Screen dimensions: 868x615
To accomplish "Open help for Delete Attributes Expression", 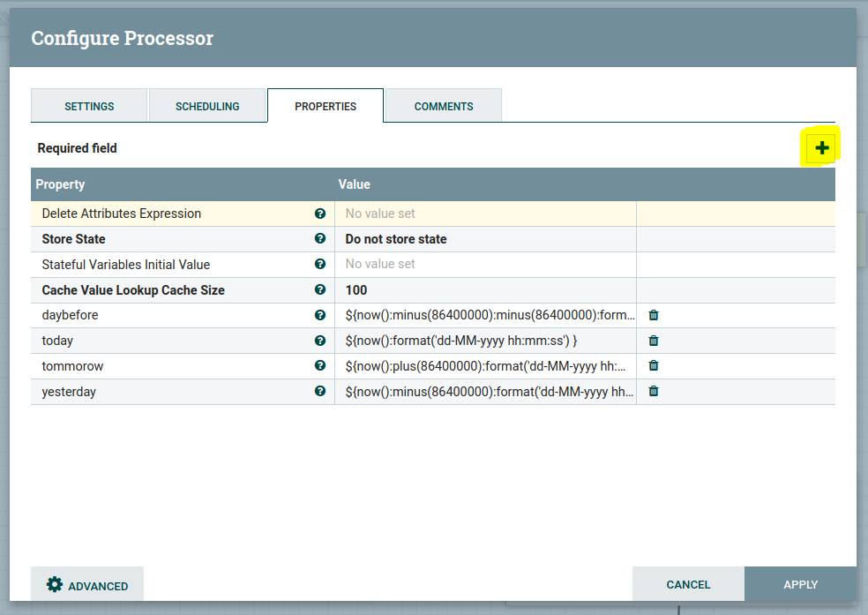I will [319, 214].
